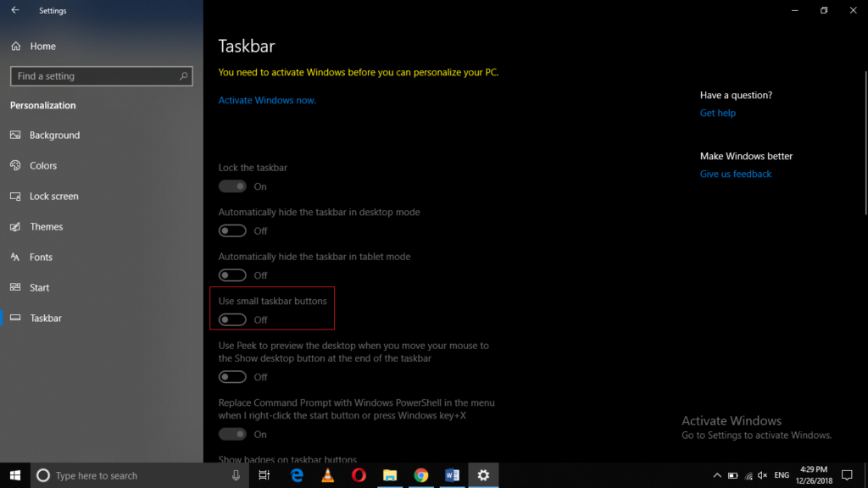Open Colors settings in sidebar

[x=42, y=165]
